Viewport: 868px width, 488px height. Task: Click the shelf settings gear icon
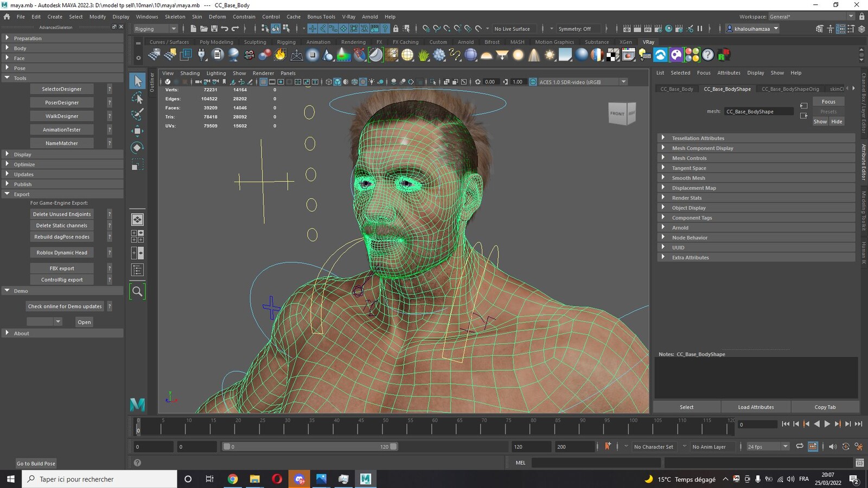tap(138, 57)
